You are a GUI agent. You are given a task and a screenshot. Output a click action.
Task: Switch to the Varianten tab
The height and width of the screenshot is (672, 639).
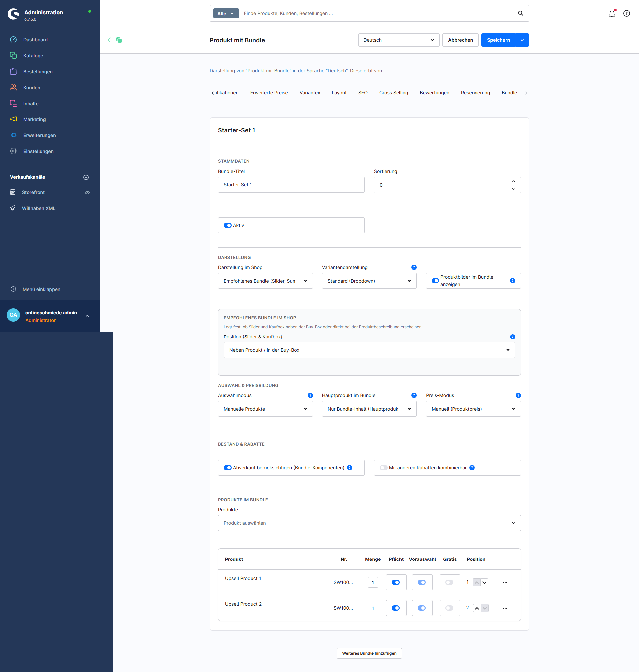pyautogui.click(x=310, y=93)
